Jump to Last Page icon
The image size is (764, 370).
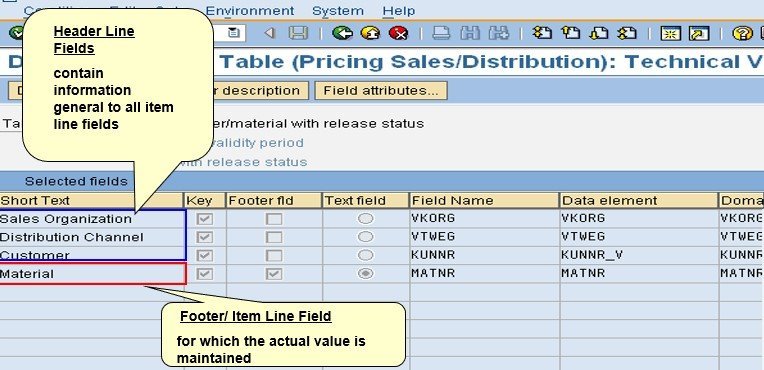(627, 33)
